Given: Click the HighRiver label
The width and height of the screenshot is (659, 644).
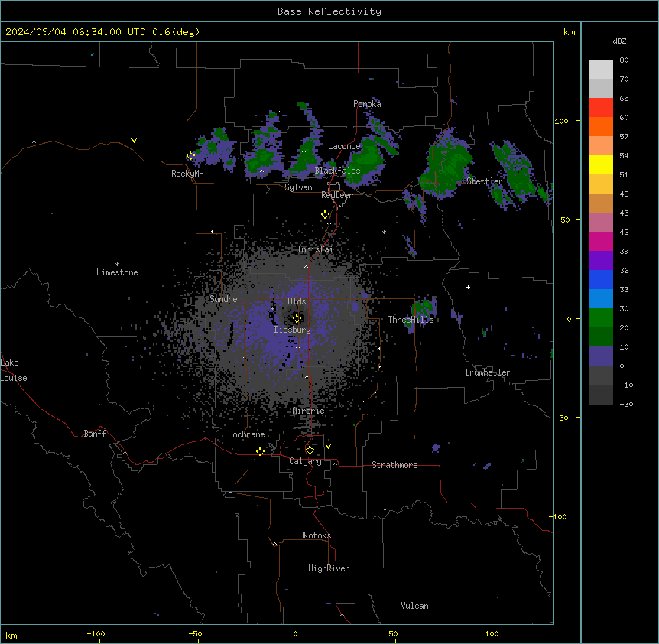Looking at the screenshot, I should tap(329, 568).
